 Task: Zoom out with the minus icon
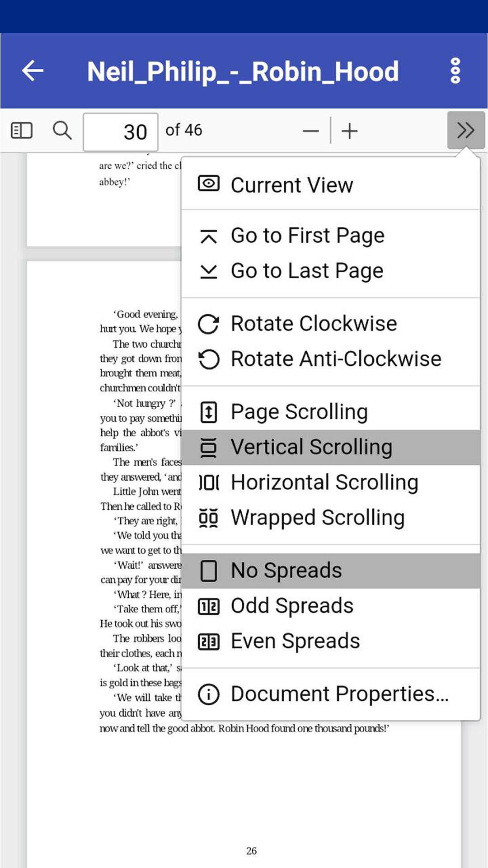click(311, 131)
